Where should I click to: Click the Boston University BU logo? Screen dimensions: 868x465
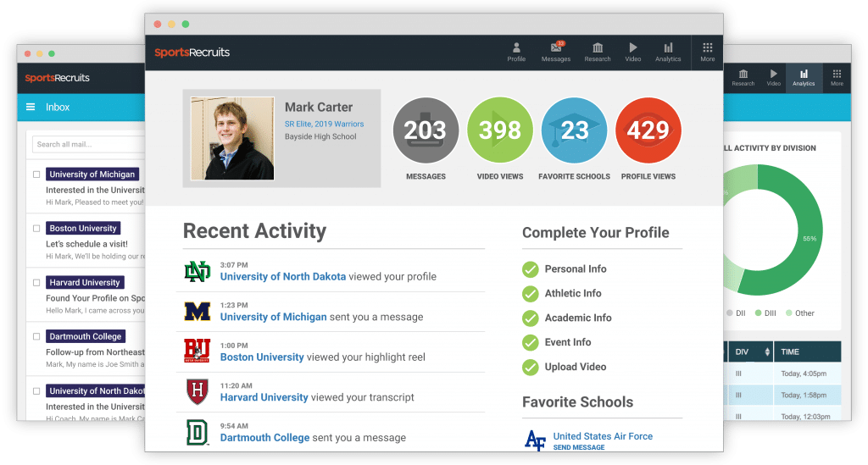point(197,352)
